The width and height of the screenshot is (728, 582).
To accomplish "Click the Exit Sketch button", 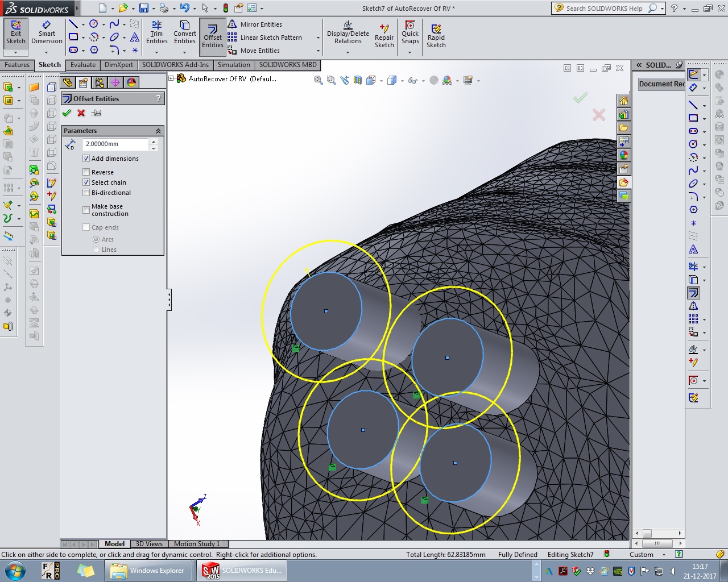I will point(16,33).
